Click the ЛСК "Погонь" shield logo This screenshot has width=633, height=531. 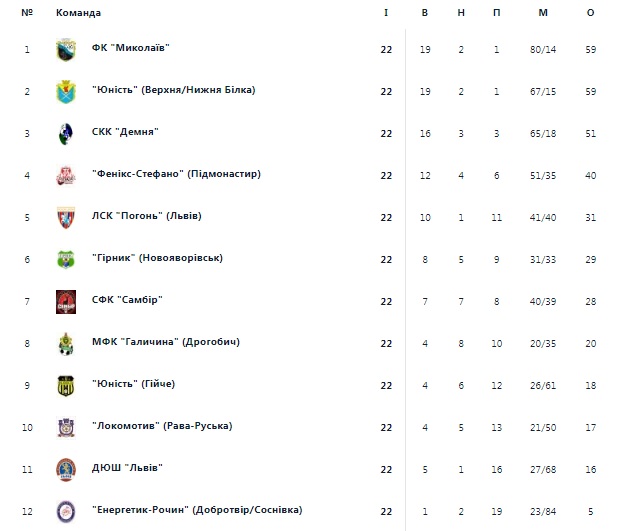(x=66, y=218)
